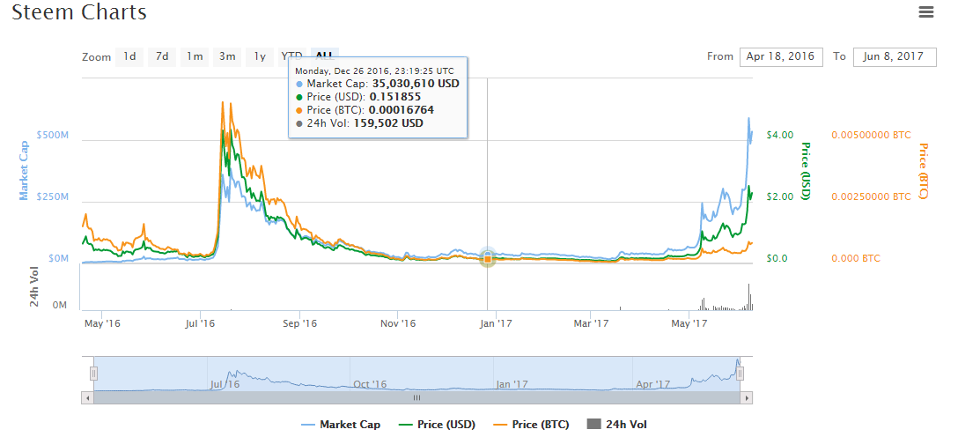980x437 pixels.
Task: Toggle 24h Vol series in legend
Action: (x=617, y=425)
